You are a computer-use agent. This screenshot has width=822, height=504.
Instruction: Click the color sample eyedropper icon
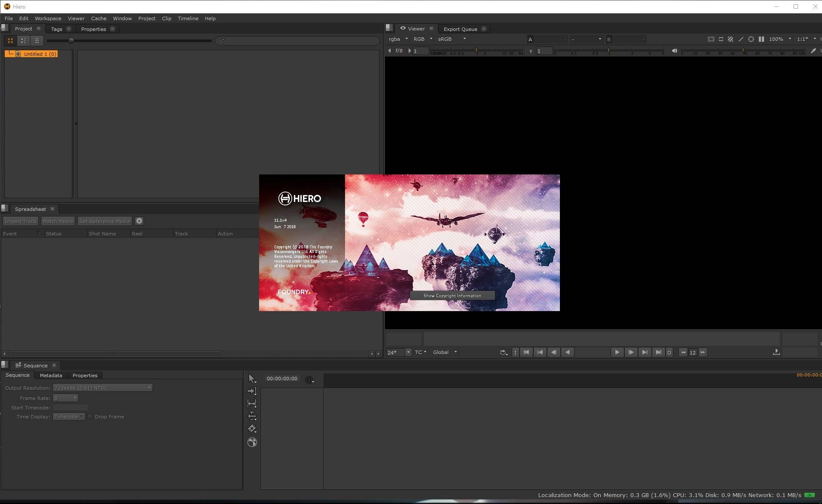[813, 51]
